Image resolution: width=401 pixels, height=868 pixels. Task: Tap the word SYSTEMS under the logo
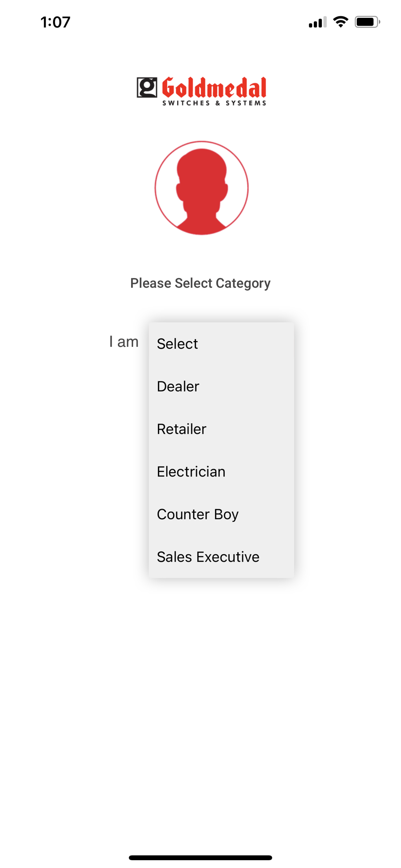(x=246, y=103)
